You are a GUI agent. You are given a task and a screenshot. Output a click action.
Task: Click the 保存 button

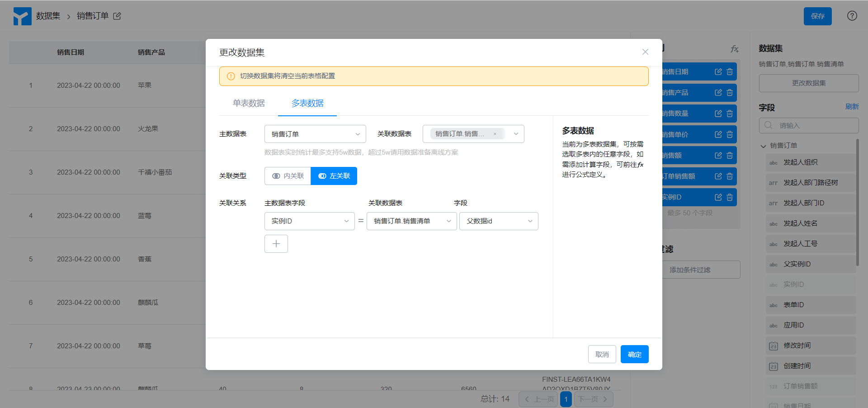[817, 16]
